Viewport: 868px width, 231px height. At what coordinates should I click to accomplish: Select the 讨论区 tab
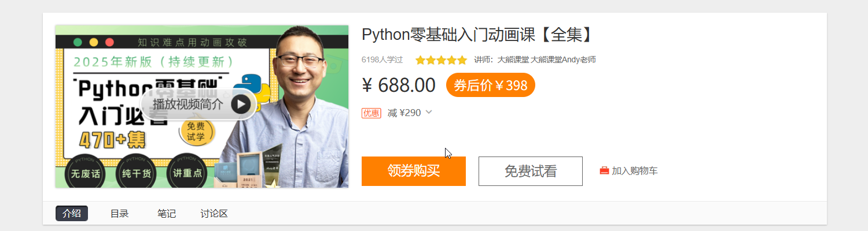214,214
